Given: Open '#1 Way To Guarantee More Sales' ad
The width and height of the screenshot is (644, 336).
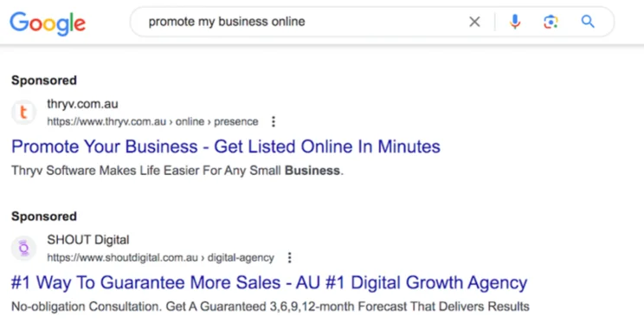Looking at the screenshot, I should [269, 282].
